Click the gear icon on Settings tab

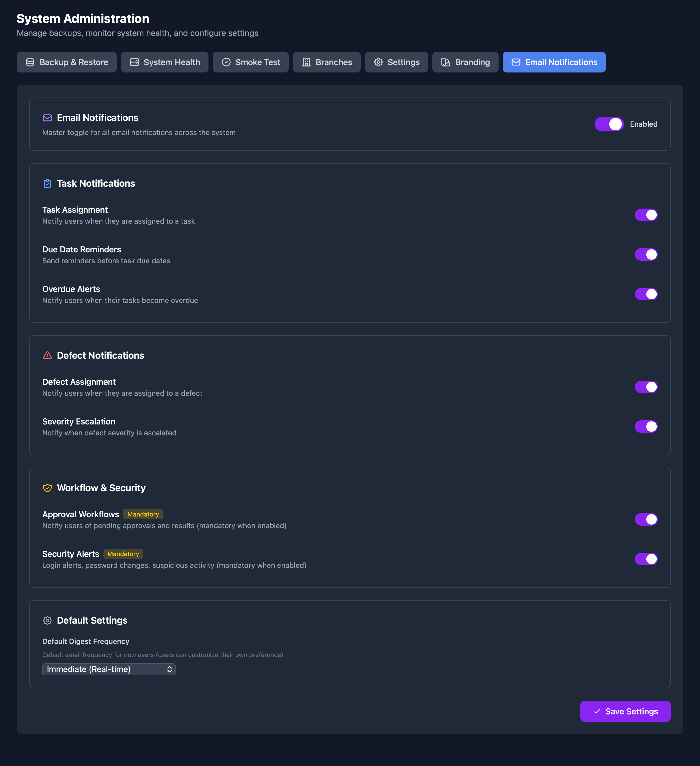[378, 62]
